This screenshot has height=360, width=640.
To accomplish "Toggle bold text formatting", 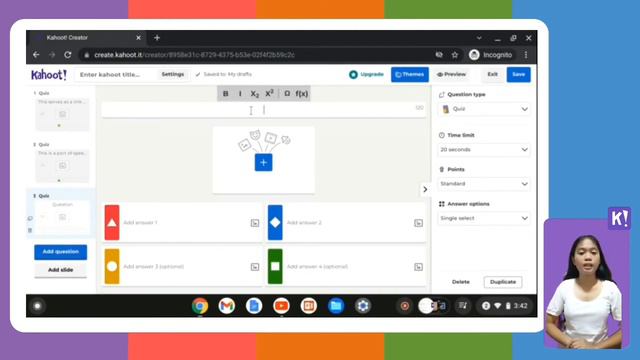I will (225, 93).
